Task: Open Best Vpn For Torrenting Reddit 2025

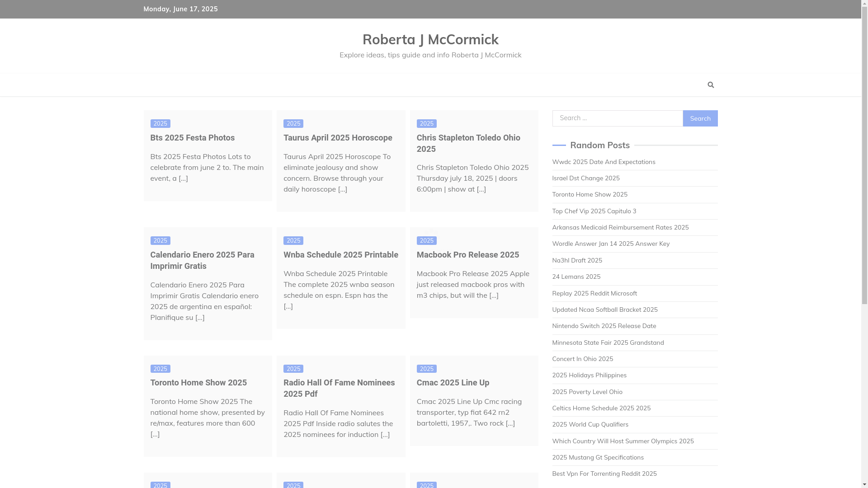Action: coord(604,474)
